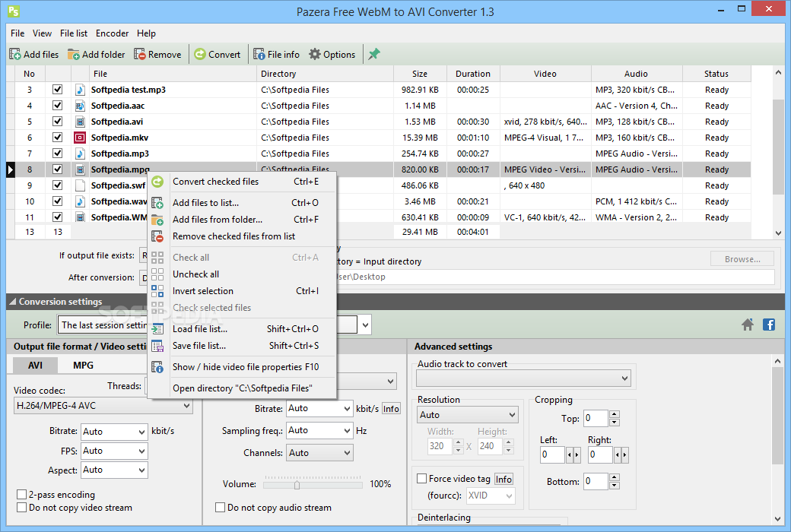Uncheck the Softpedia.avi row checkbox
The image size is (791, 532).
(x=58, y=122)
